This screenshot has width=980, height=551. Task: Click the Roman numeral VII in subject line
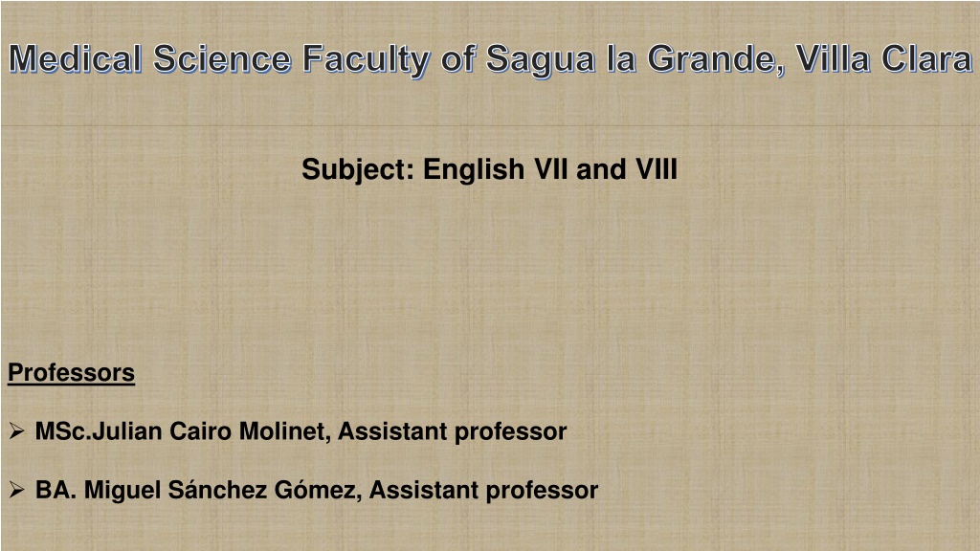(x=550, y=169)
